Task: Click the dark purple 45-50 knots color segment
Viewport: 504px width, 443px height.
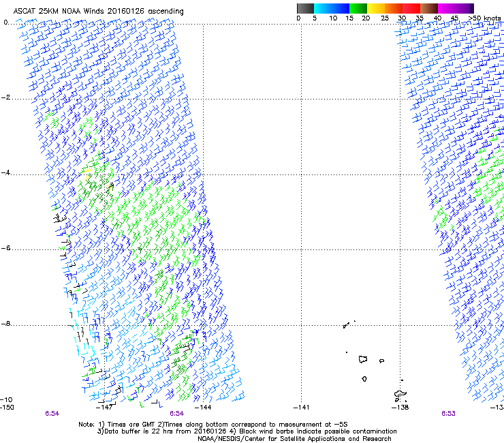Action: pos(464,8)
